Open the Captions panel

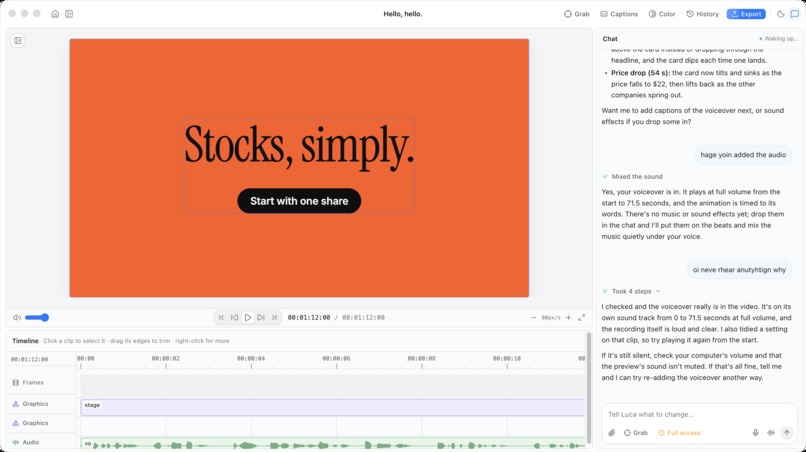[x=619, y=14]
